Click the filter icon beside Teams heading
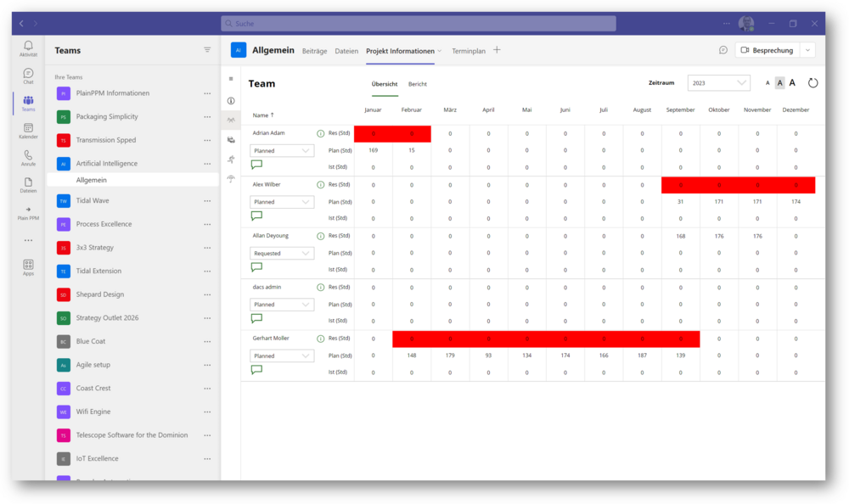Screen dimensions: 849x504 207,50
